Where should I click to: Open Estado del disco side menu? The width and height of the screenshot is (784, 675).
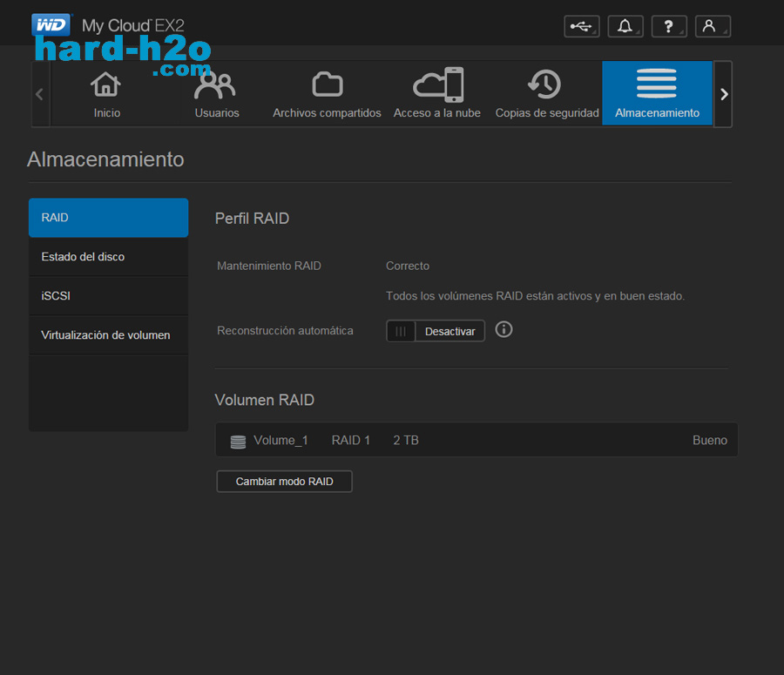[109, 256]
